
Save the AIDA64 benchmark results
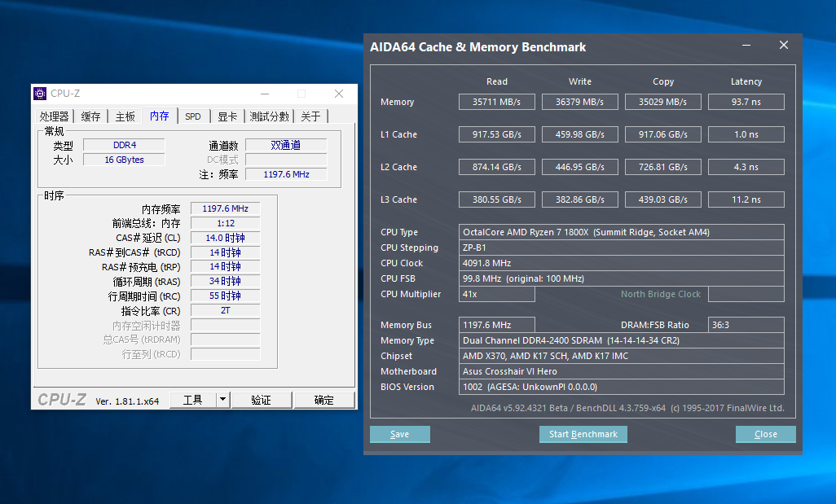(399, 434)
